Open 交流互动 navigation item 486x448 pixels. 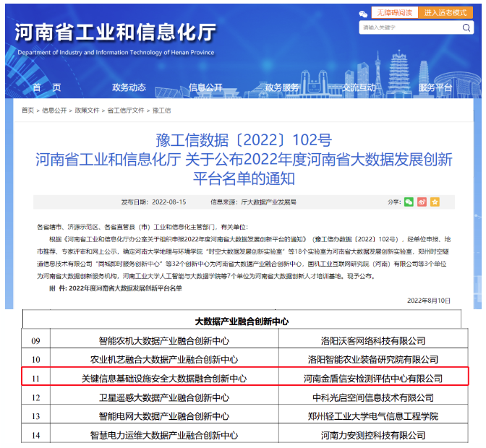pyautogui.click(x=359, y=87)
